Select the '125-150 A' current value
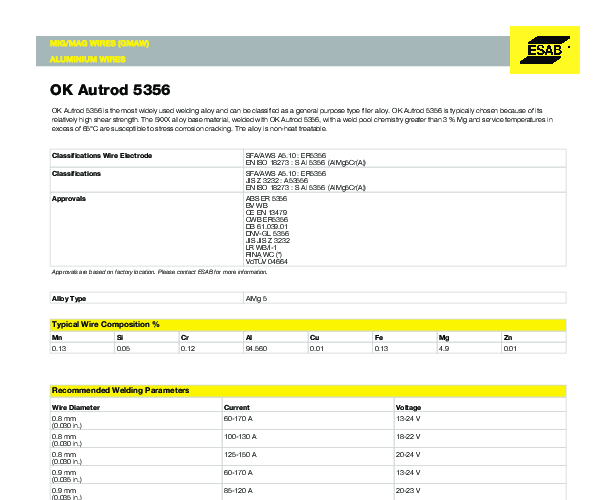 (x=240, y=455)
